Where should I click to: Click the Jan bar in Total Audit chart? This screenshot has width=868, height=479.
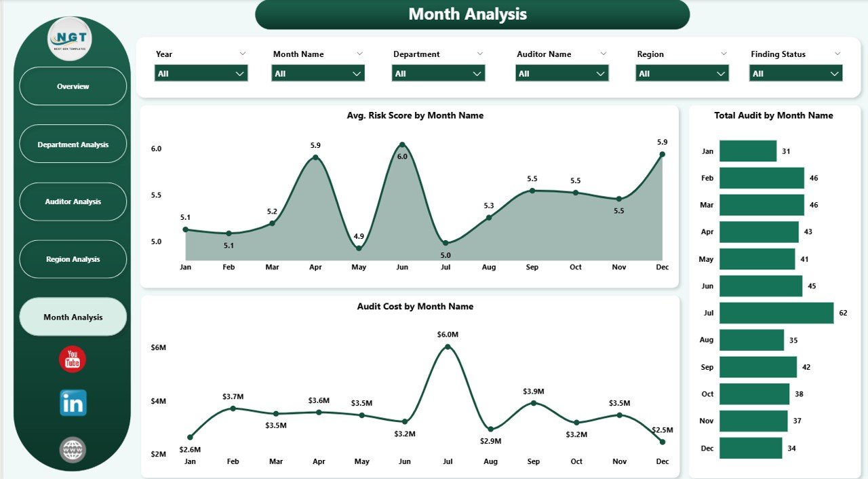click(748, 151)
